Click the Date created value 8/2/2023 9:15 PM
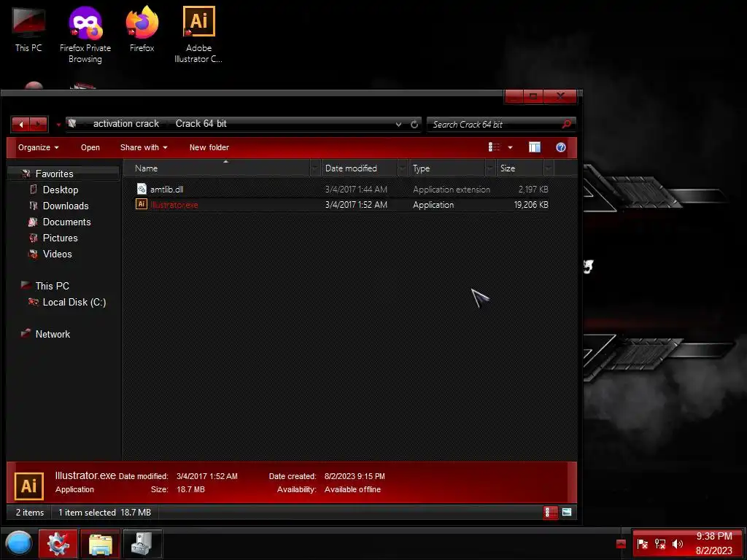 pyautogui.click(x=355, y=476)
